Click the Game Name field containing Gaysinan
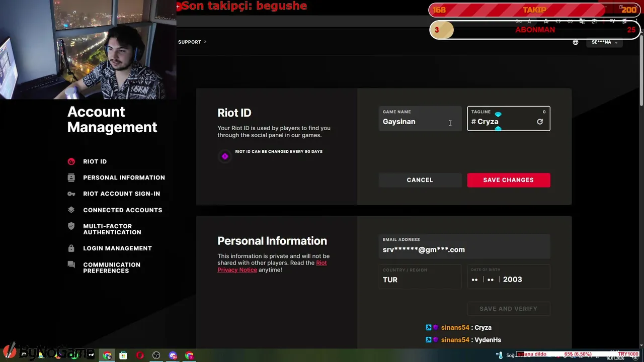This screenshot has width=644, height=362. pyautogui.click(x=420, y=119)
